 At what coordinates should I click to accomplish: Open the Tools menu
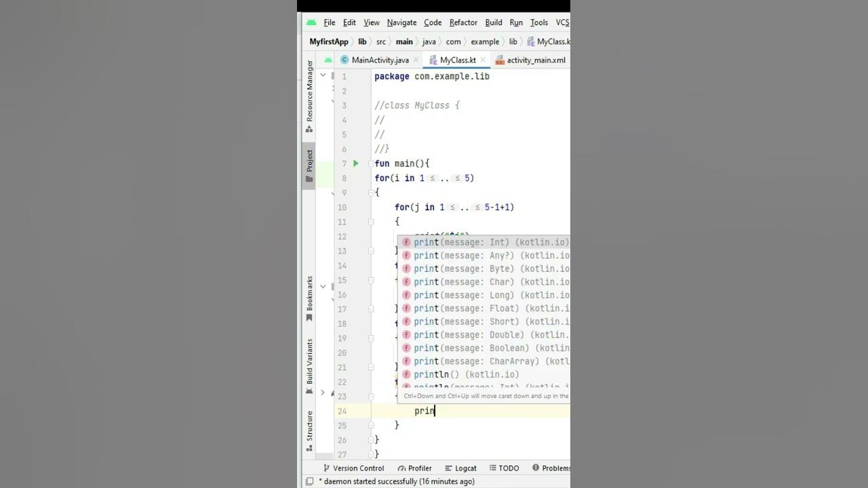[x=539, y=22]
